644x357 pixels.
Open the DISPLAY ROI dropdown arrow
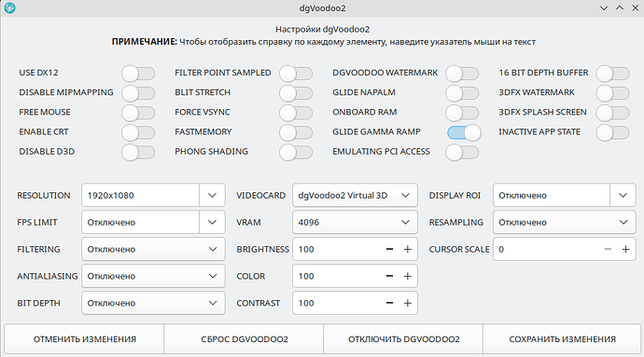[x=623, y=196]
